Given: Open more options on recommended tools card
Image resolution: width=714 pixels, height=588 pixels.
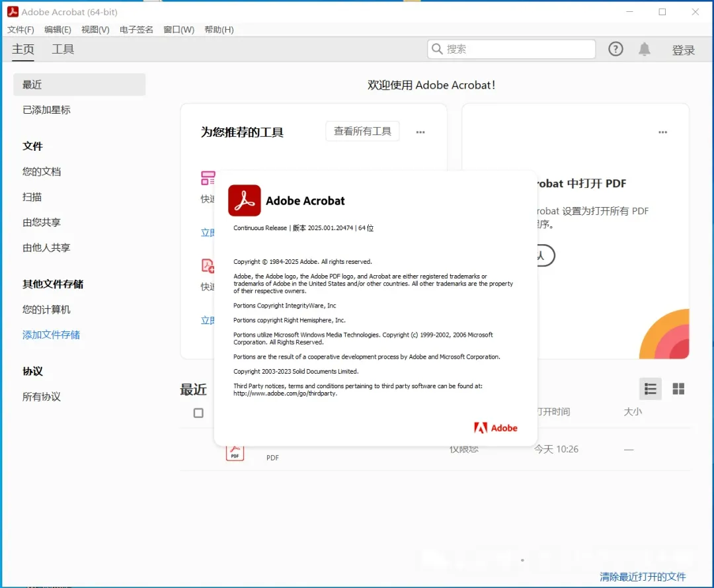Looking at the screenshot, I should pyautogui.click(x=420, y=132).
